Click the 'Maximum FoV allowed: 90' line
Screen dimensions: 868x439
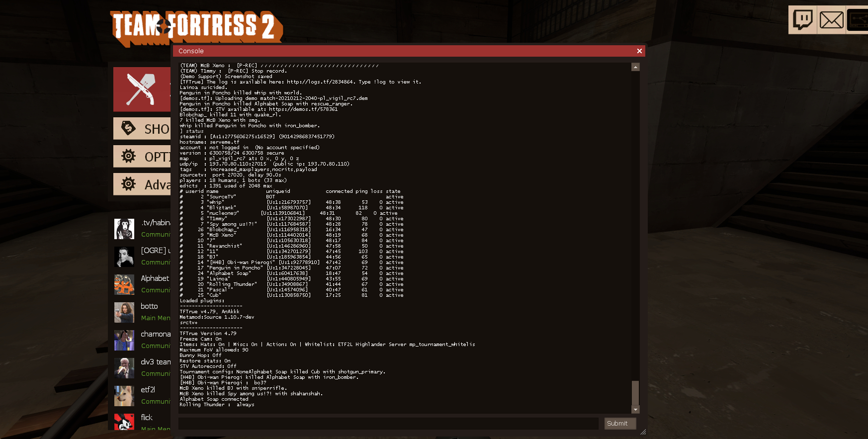214,350
